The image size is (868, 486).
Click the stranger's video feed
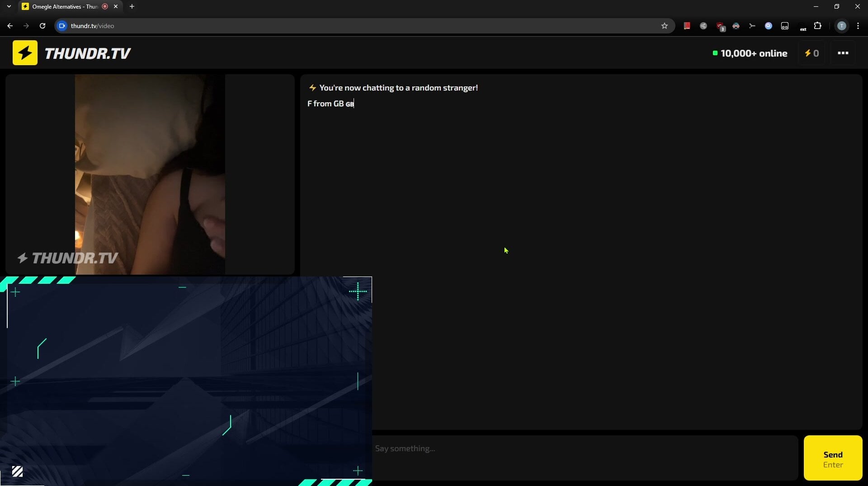[x=150, y=174]
